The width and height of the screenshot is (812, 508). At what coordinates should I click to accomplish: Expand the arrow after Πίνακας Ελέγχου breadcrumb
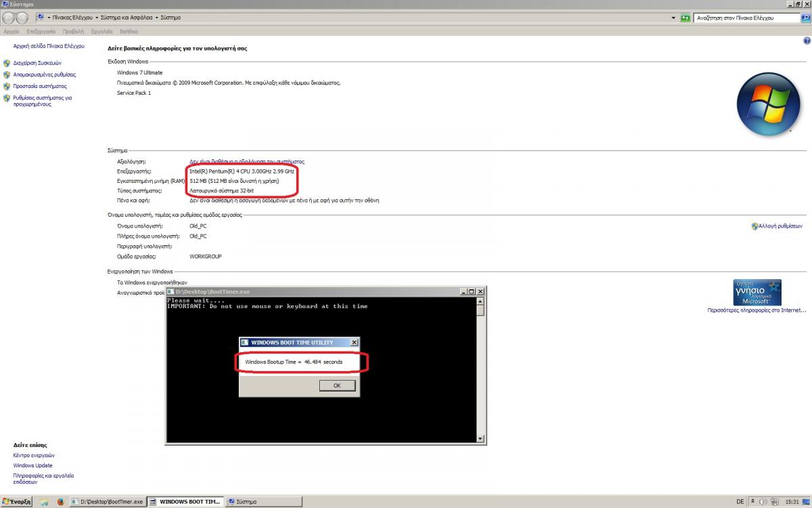click(x=97, y=18)
